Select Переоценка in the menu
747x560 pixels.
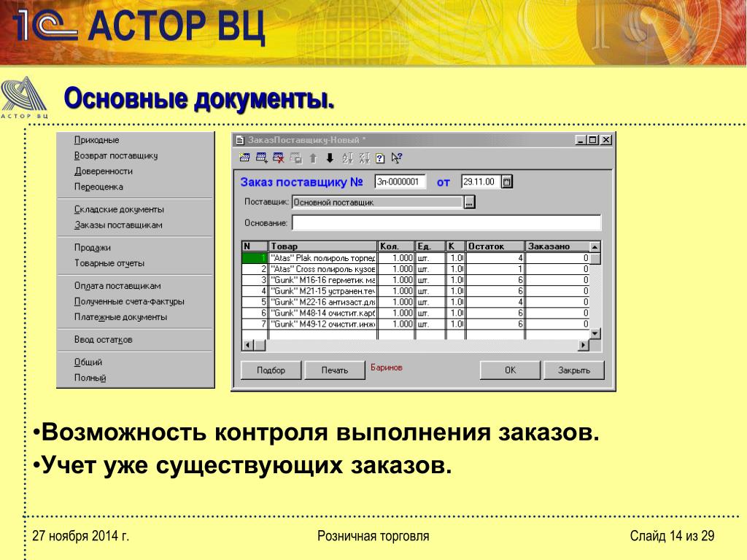pyautogui.click(x=98, y=187)
